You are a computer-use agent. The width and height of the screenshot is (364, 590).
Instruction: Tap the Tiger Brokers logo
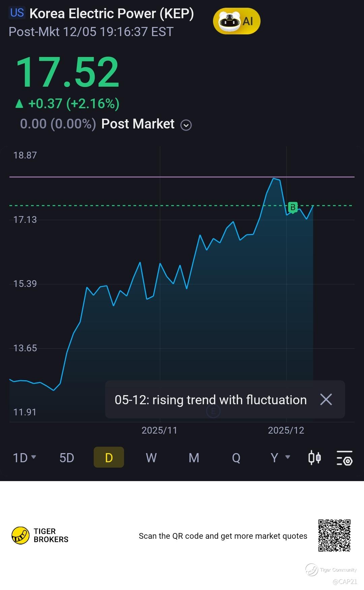(x=40, y=535)
